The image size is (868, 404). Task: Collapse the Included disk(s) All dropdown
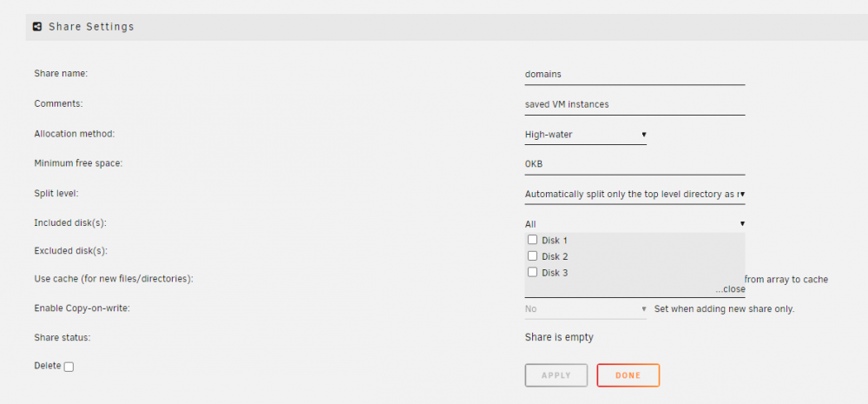pos(635,224)
